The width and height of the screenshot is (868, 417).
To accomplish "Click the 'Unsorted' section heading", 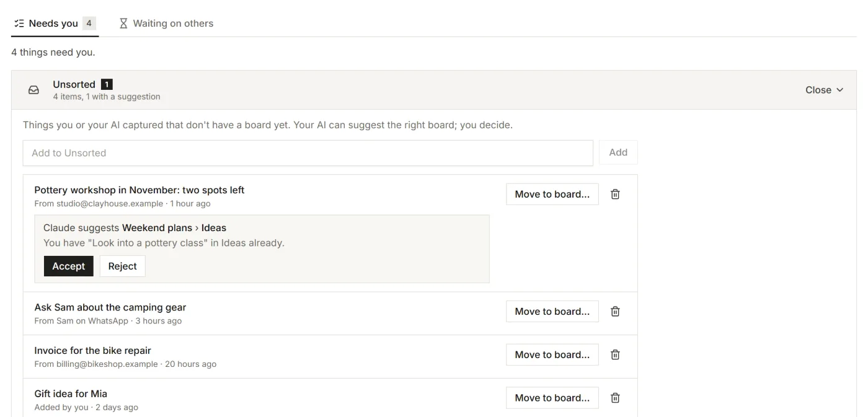I will pos(74,84).
